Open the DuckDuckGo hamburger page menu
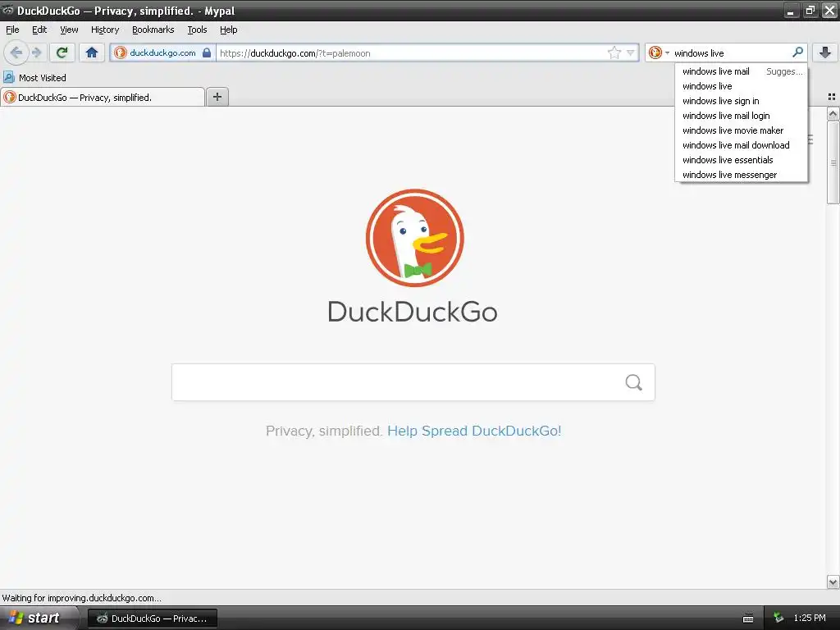Viewport: 840px width, 630px height. click(x=810, y=139)
